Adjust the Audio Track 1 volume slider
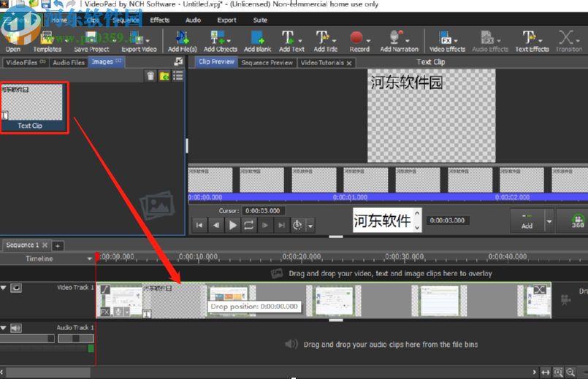The height and width of the screenshot is (379, 588). tap(27, 339)
